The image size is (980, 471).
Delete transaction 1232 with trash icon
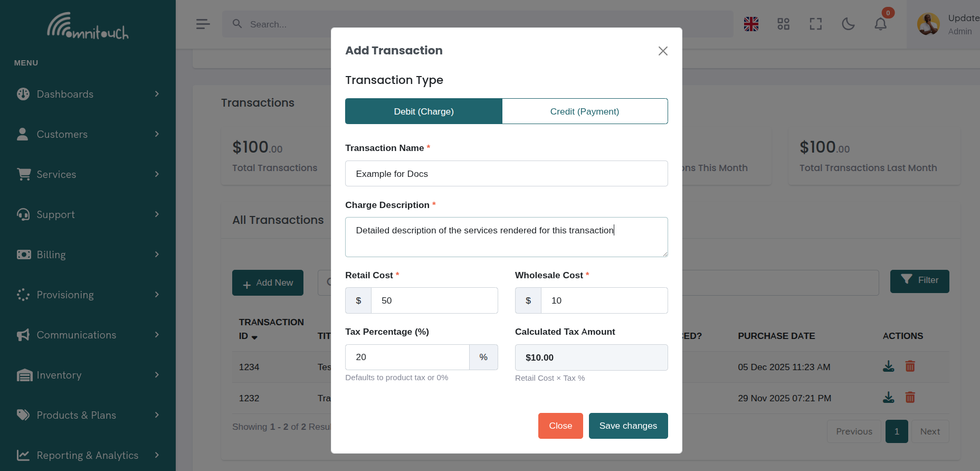click(x=910, y=398)
